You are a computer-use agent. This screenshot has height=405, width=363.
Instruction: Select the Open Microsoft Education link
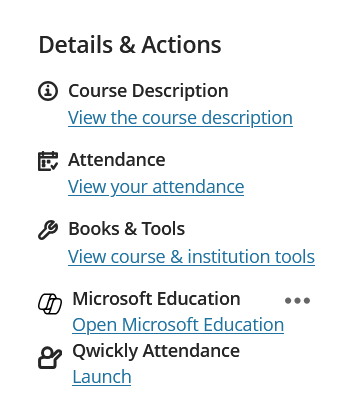(x=178, y=325)
